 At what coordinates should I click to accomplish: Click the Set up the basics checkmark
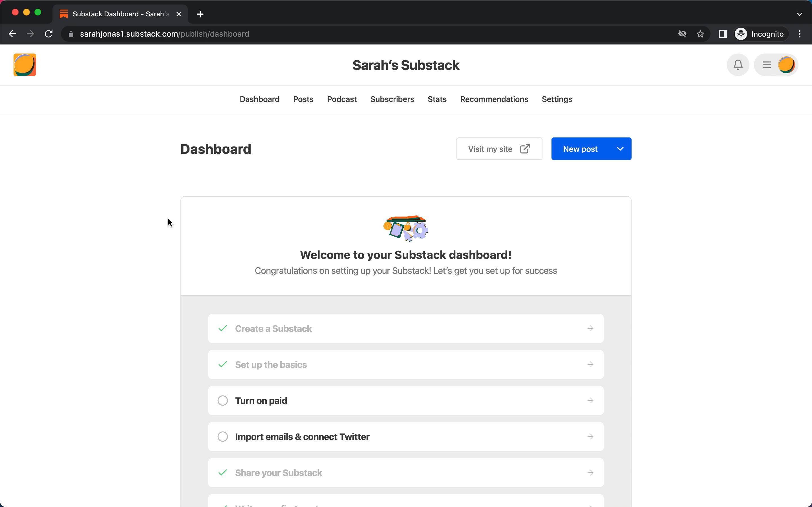point(222,364)
